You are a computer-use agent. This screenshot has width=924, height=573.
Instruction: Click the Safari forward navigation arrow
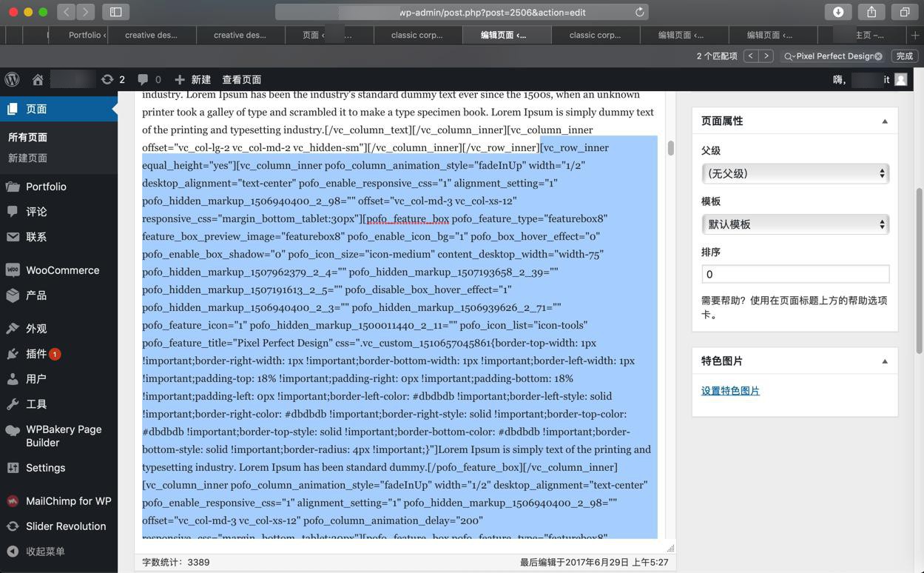[86, 12]
